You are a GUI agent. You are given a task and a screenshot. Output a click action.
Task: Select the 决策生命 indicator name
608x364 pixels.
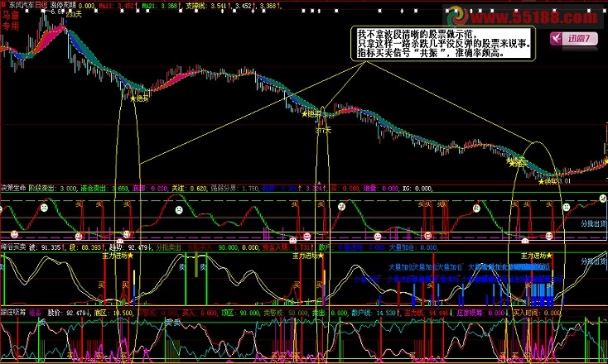coord(13,188)
